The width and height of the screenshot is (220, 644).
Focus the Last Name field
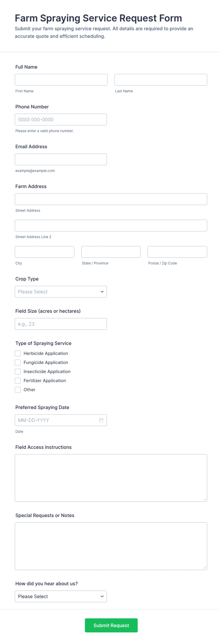161,80
